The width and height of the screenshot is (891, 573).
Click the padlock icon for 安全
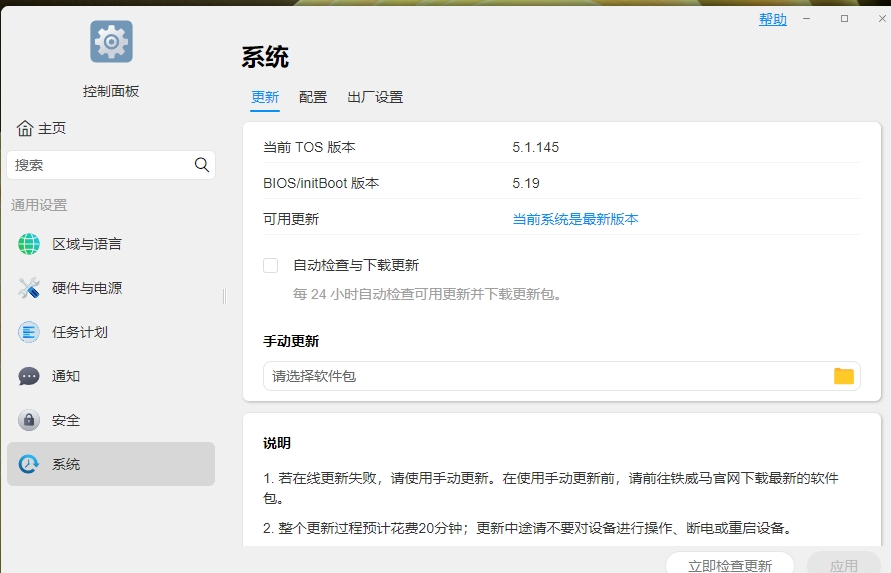point(29,420)
